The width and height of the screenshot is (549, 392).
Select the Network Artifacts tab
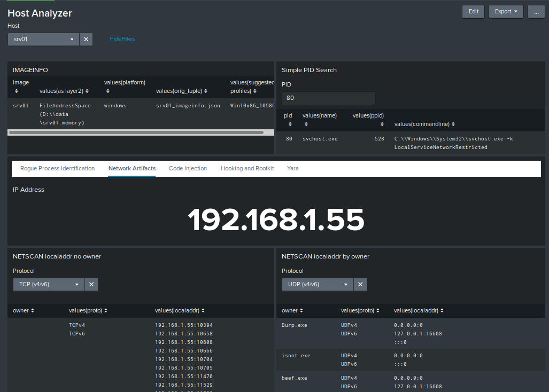132,169
